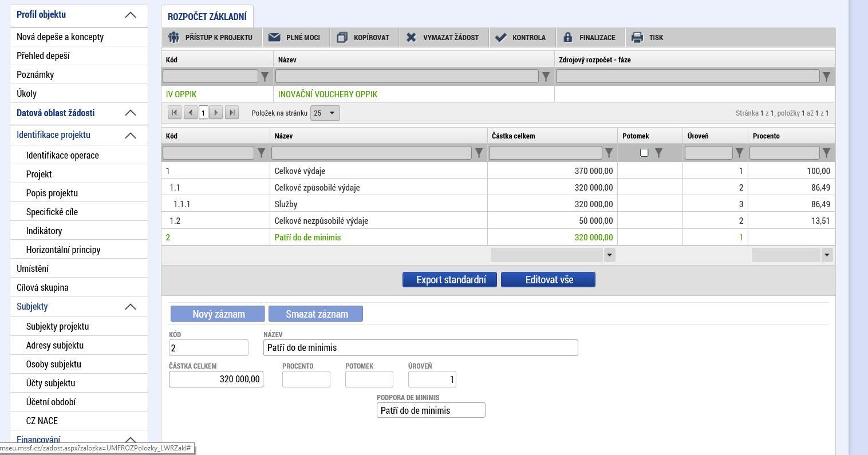This screenshot has height=455, width=868.
Task: Click filter icon for upper Kód column
Action: (x=265, y=76)
